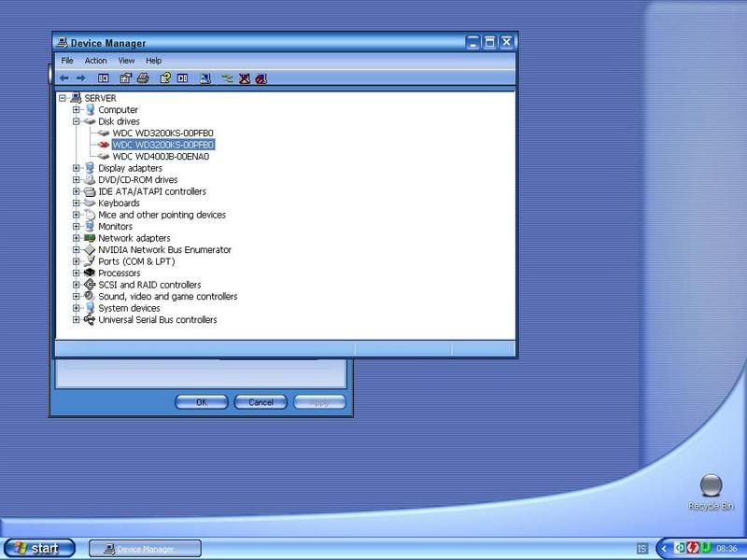
Task: Show hidden tray icons with the arrow
Action: tap(664, 549)
